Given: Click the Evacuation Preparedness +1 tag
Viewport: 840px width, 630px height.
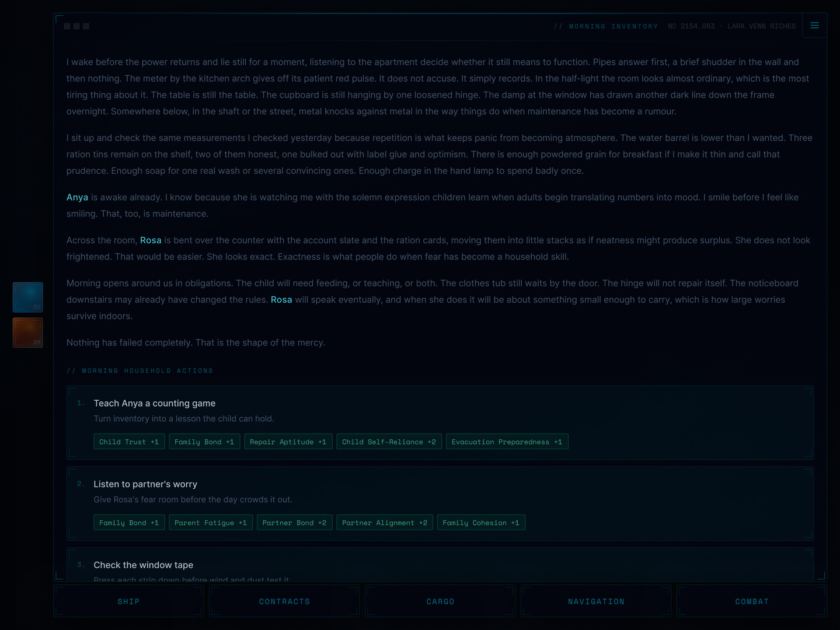Looking at the screenshot, I should point(507,442).
